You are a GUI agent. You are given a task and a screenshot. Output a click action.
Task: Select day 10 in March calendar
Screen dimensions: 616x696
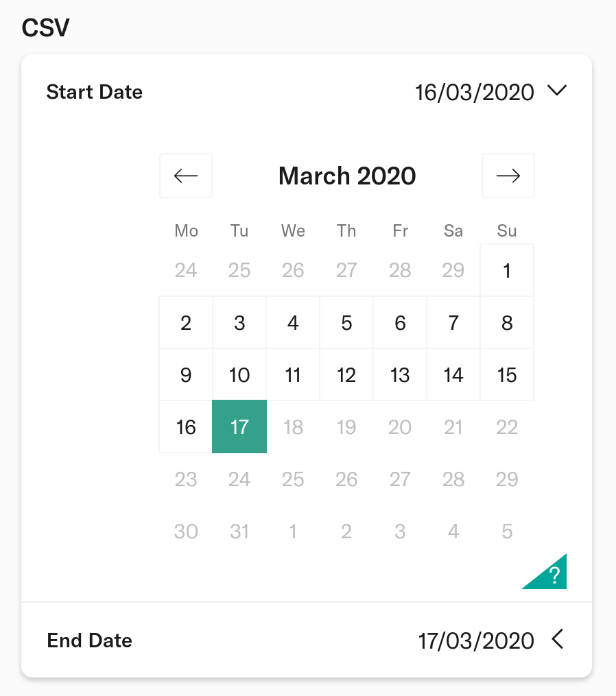pyautogui.click(x=239, y=374)
